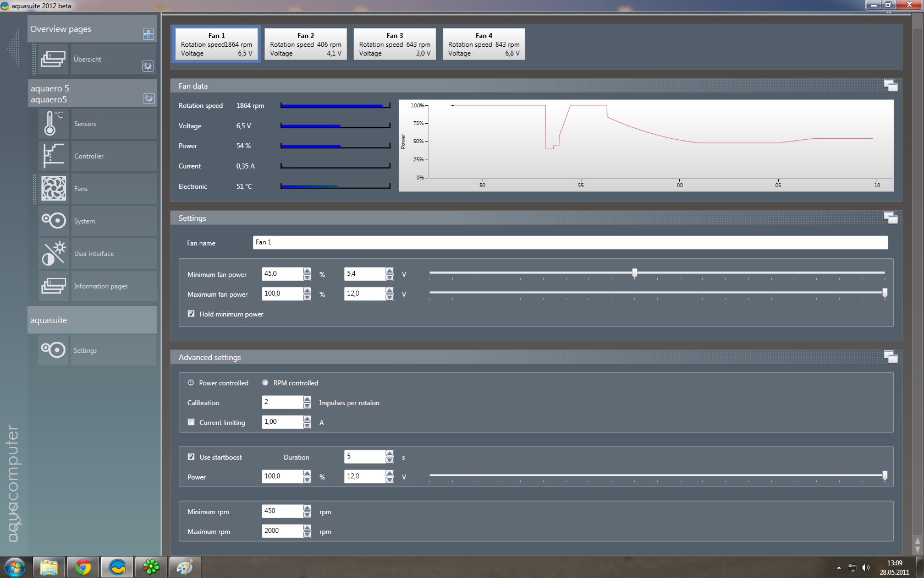Enable the Current limiting checkbox

191,422
